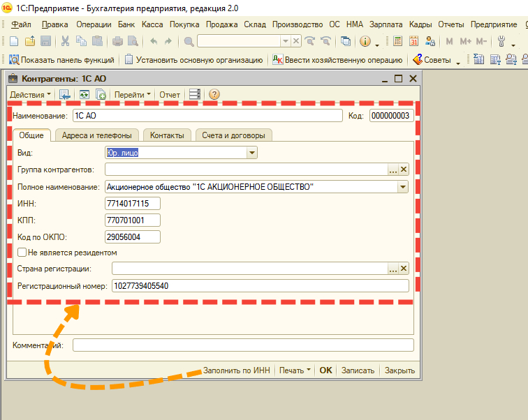The height and width of the screenshot is (420, 528).
Task: Switch to Счета и договоры tab
Action: [233, 135]
